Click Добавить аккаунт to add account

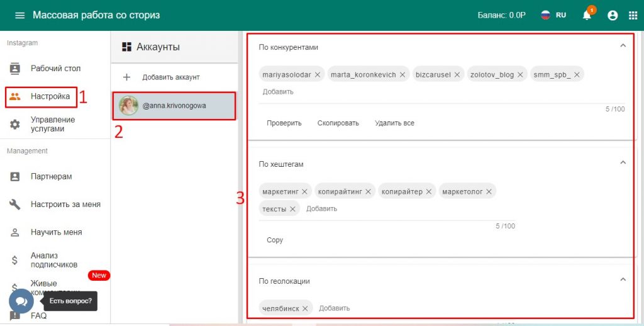(170, 77)
